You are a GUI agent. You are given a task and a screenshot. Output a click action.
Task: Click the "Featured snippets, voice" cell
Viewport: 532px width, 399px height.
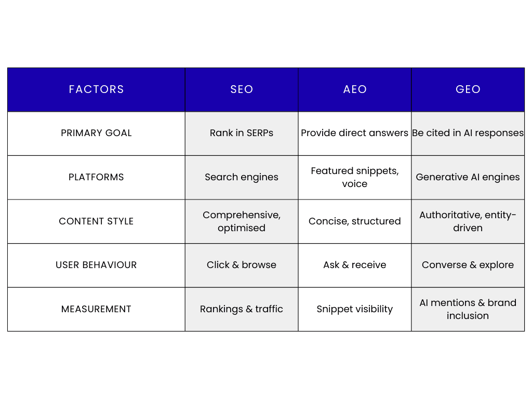[355, 177]
